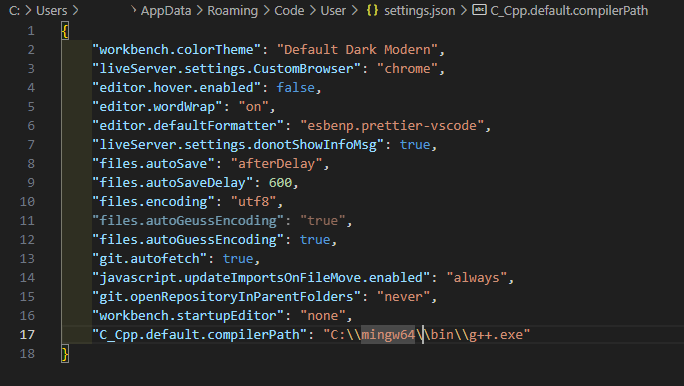684x386 pixels.
Task: Open 'Roaming' breadcrumb segment
Action: coord(233,10)
